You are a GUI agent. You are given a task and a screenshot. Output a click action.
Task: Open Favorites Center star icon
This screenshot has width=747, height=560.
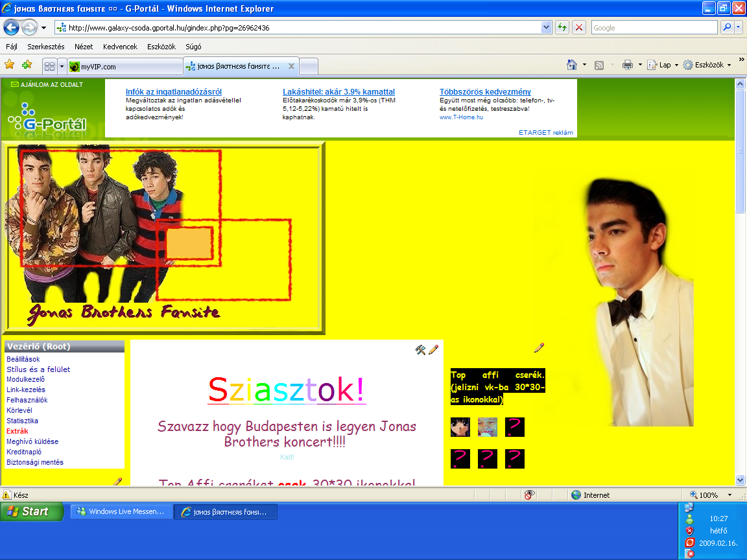pos(9,64)
